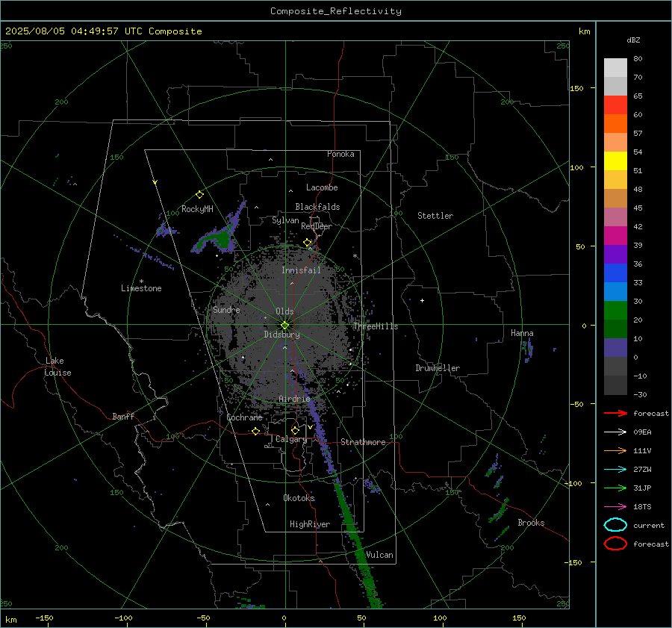Click the asterisk marker above Limestone
Screen dimensions: 672x628
(x=141, y=282)
